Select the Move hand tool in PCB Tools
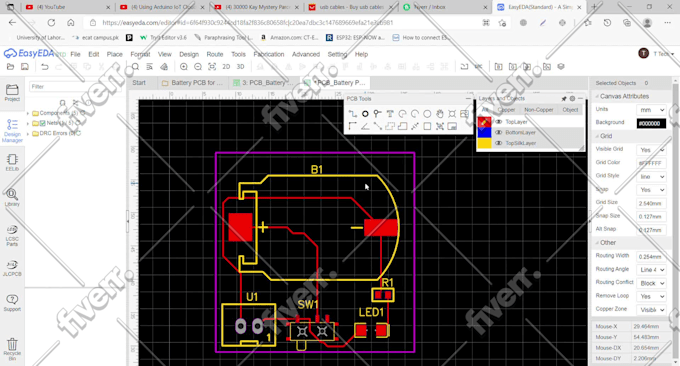Viewport: 680px width, 366px height. coord(440,114)
